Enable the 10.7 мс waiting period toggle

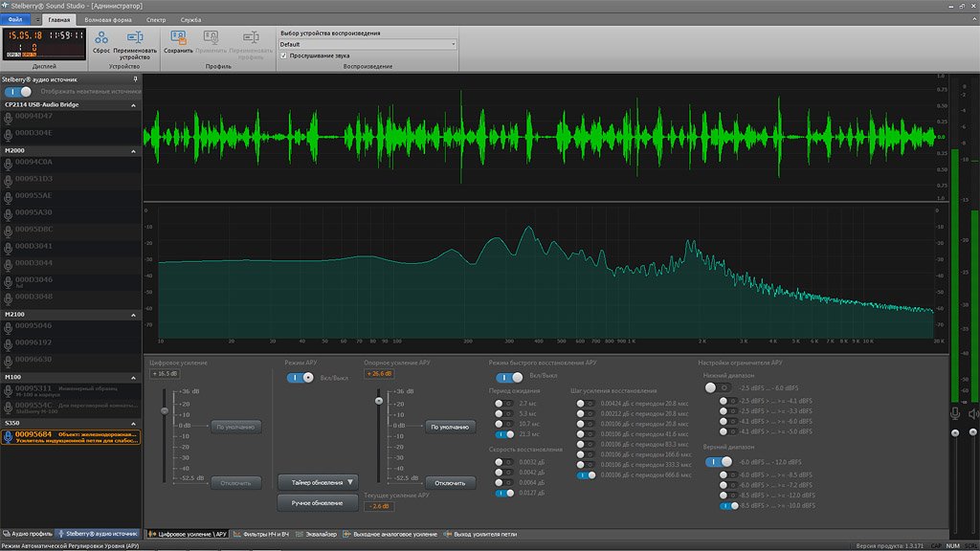[x=503, y=422]
